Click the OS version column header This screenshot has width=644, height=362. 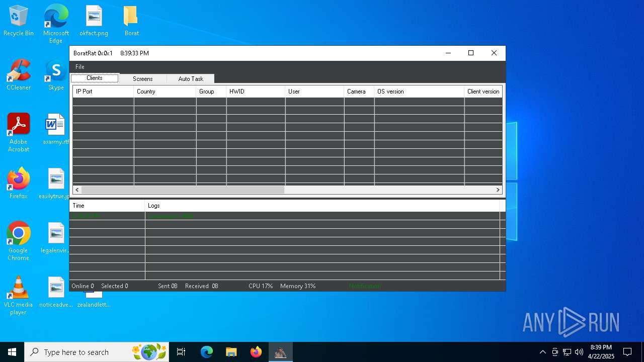click(420, 92)
